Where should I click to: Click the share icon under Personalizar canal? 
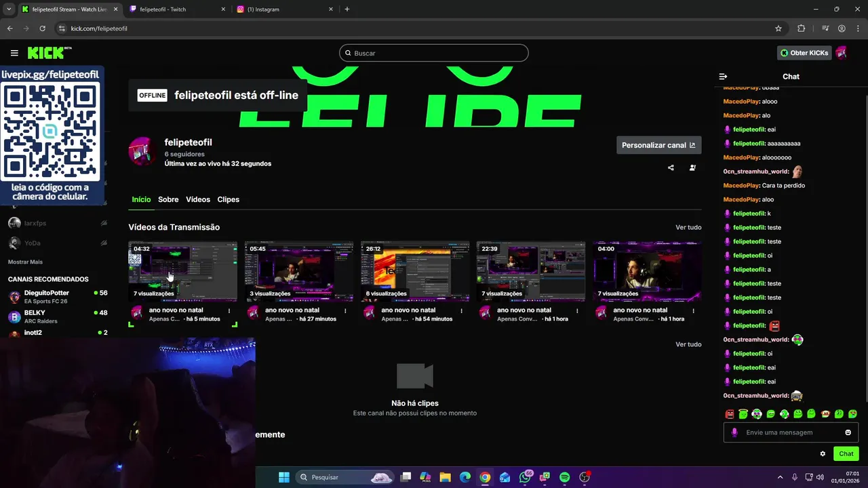[x=671, y=167]
